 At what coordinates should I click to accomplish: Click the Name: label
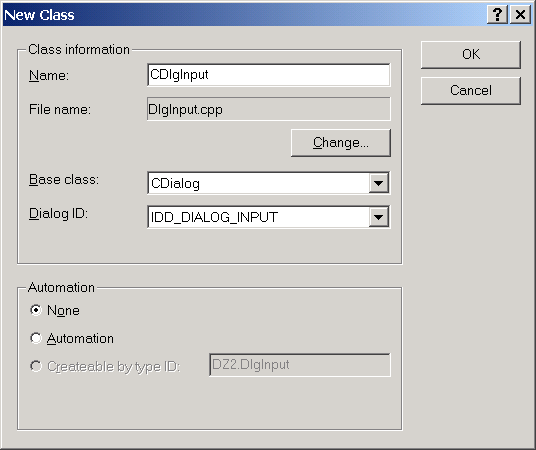point(49,75)
